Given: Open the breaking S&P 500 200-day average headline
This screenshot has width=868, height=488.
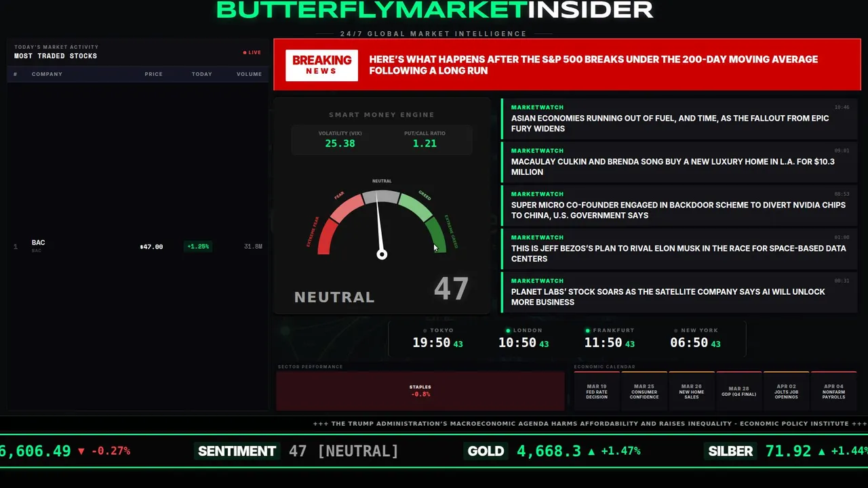Looking at the screenshot, I should (x=593, y=65).
